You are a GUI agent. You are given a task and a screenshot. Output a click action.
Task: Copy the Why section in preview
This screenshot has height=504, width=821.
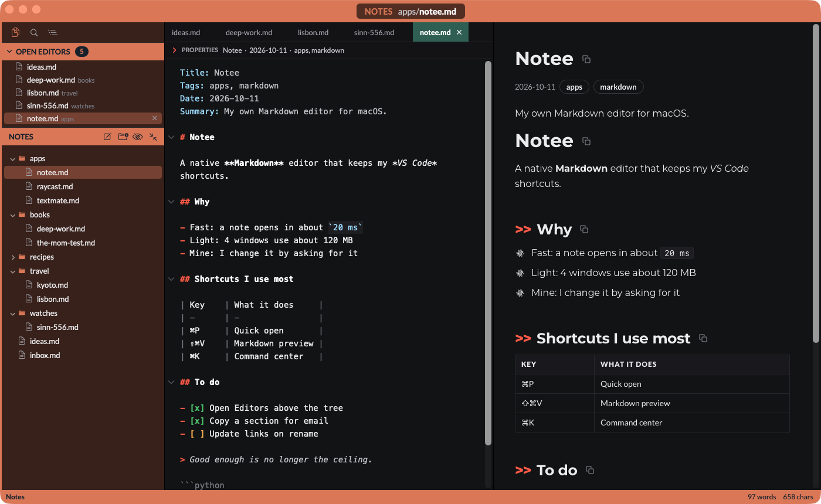(584, 229)
